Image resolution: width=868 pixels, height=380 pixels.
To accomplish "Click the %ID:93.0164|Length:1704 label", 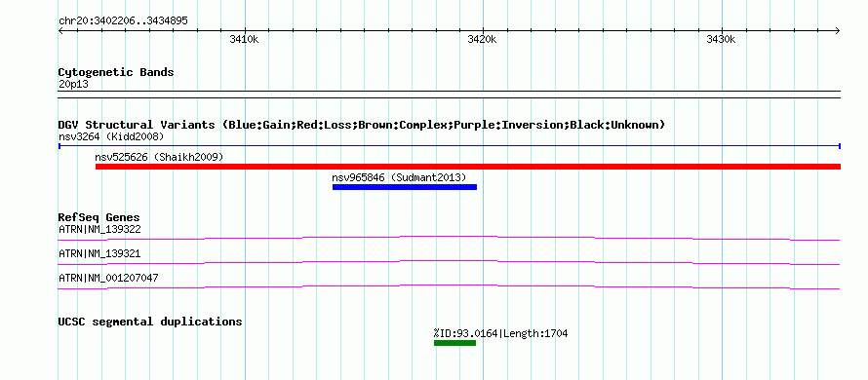I will coord(500,333).
